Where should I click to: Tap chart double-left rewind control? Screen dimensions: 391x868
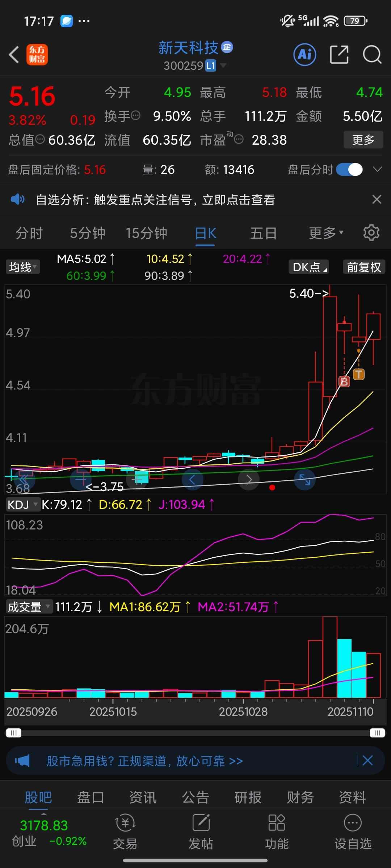[x=24, y=480]
